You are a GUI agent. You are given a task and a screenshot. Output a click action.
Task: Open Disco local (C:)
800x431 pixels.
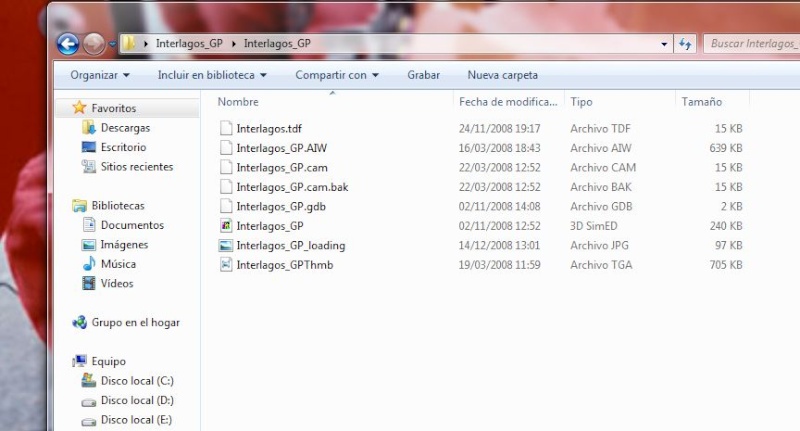[137, 381]
